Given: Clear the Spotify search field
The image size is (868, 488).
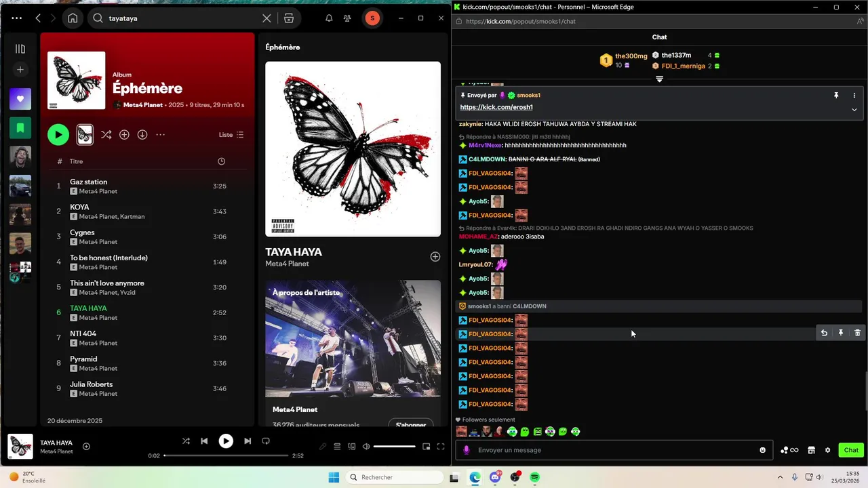Looking at the screenshot, I should pyautogui.click(x=267, y=18).
